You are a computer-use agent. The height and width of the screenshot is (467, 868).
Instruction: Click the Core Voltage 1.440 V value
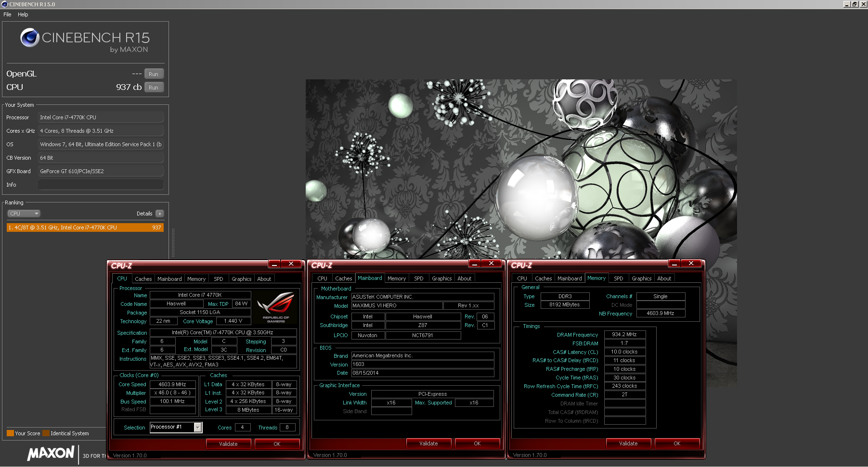coord(233,321)
